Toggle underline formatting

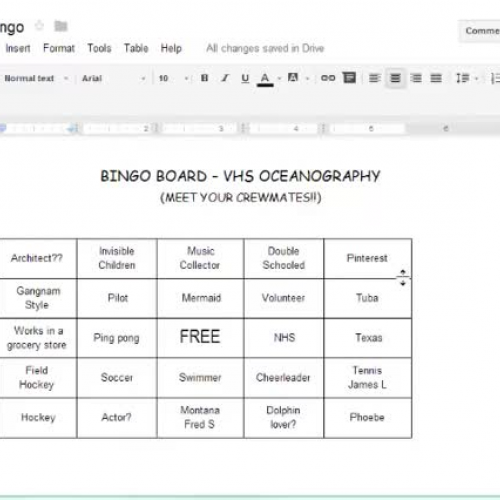point(245,78)
